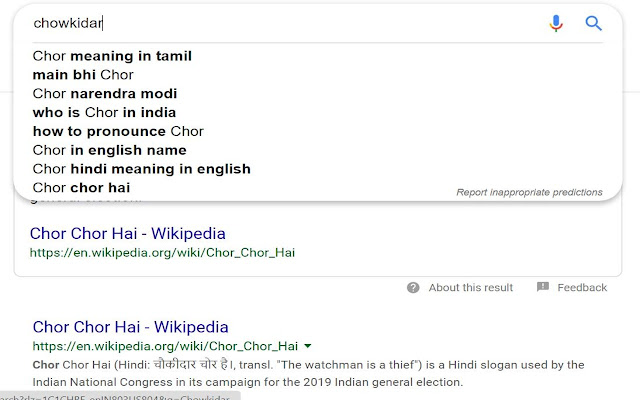This screenshot has width=640, height=400.
Task: Click the voice search microphone icon
Action: point(557,23)
